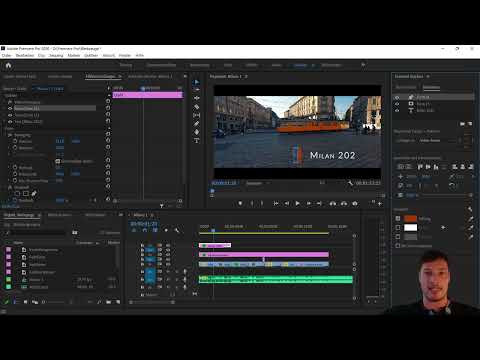This screenshot has width=480, height=360.
Task: Toggle visibility of second Essential Graphics layer
Action: point(397,104)
